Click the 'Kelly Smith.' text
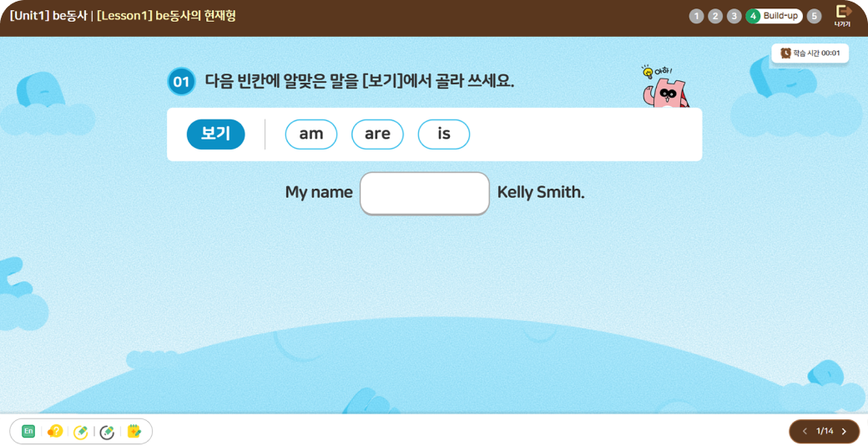This screenshot has height=446, width=868. 541,192
